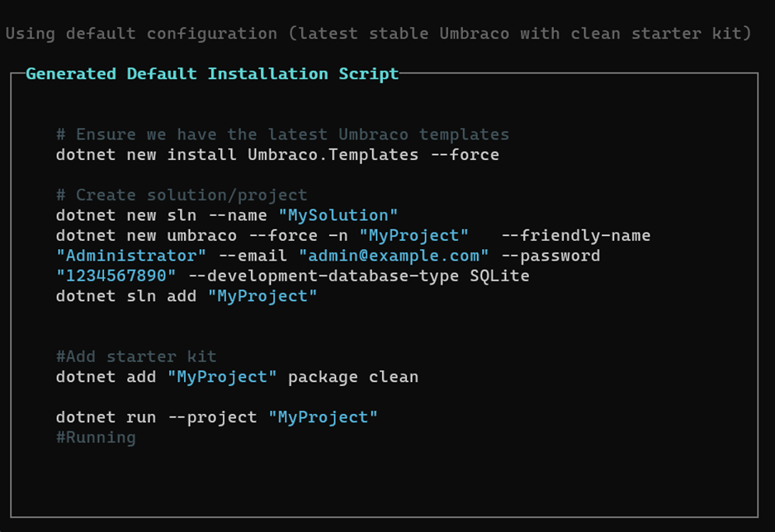Click the "# Create solution/project" comment
Screen dimensions: 775x532
point(182,195)
